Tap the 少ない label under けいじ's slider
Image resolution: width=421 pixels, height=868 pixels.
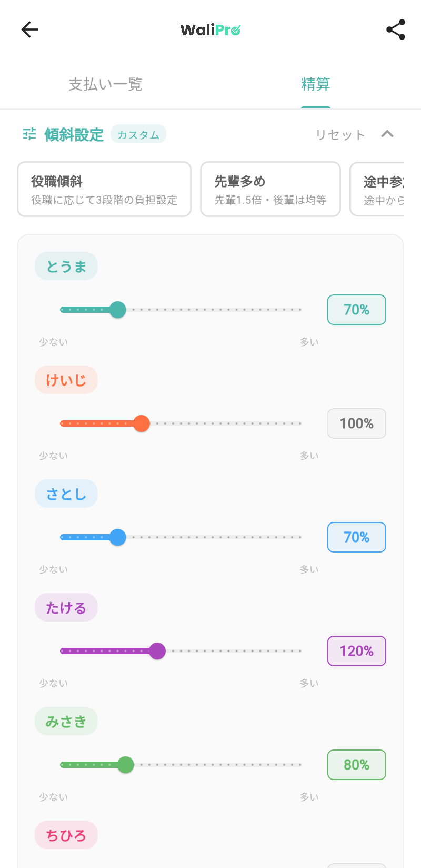(x=53, y=456)
